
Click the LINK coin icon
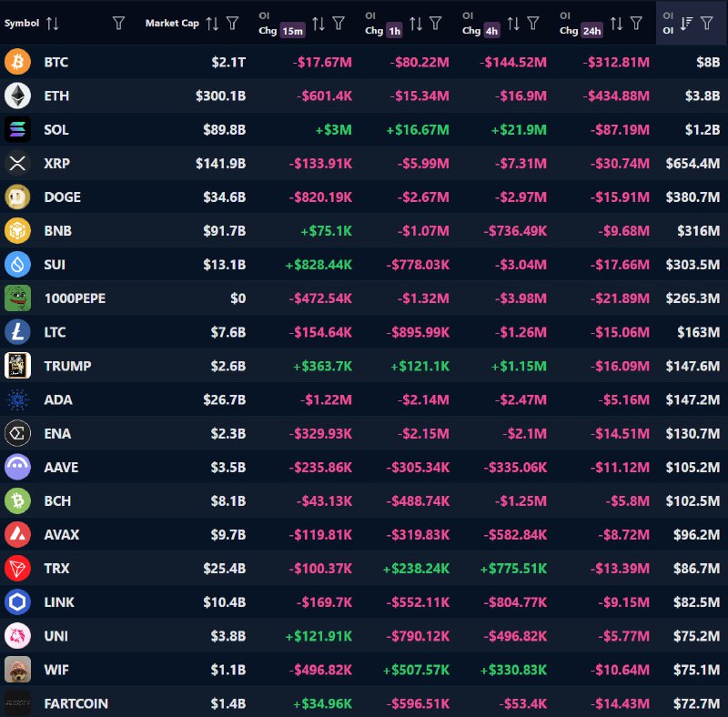tap(17, 601)
